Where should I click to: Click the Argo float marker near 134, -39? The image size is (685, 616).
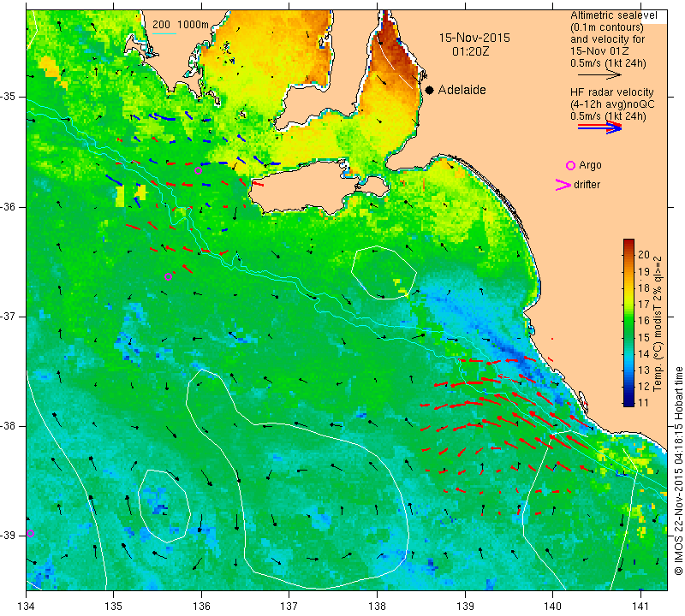(30, 534)
